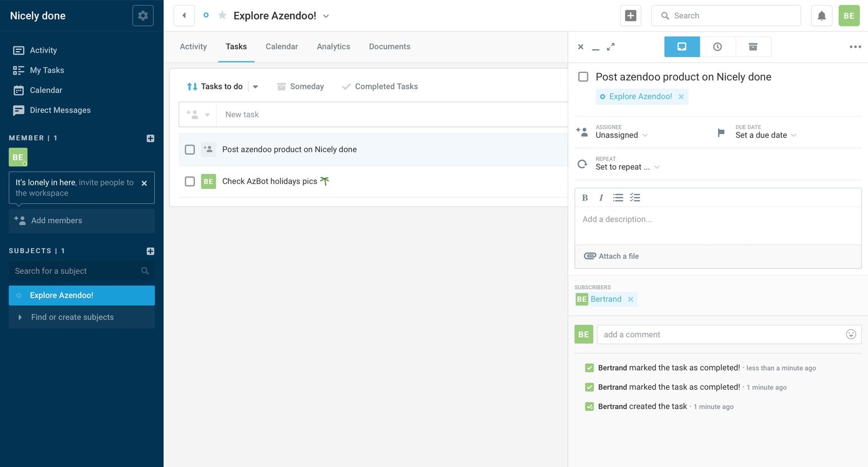
Task: Remove Explore Azendoo! tag from task
Action: pyautogui.click(x=681, y=97)
